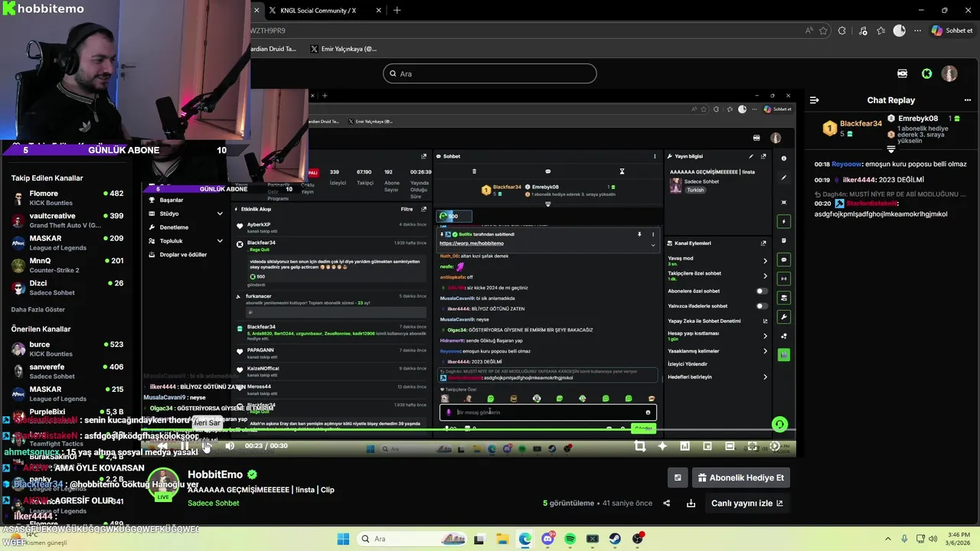Edit stream info with the pencil in Yayın bilgisi
Viewport: 980px width, 551px height.
[750, 156]
